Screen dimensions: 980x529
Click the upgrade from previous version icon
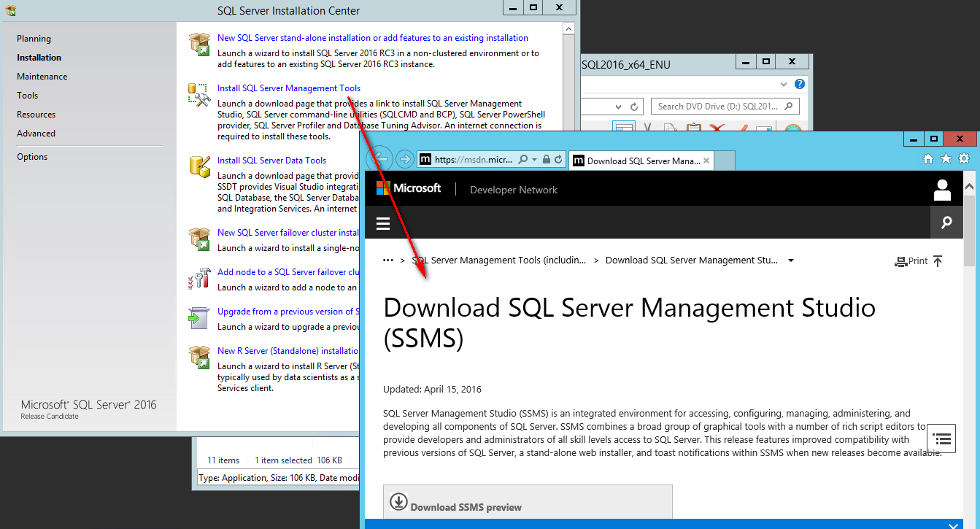pos(199,317)
